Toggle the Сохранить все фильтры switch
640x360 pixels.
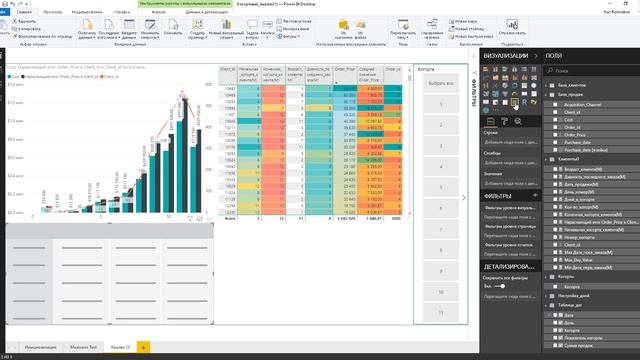point(500,286)
